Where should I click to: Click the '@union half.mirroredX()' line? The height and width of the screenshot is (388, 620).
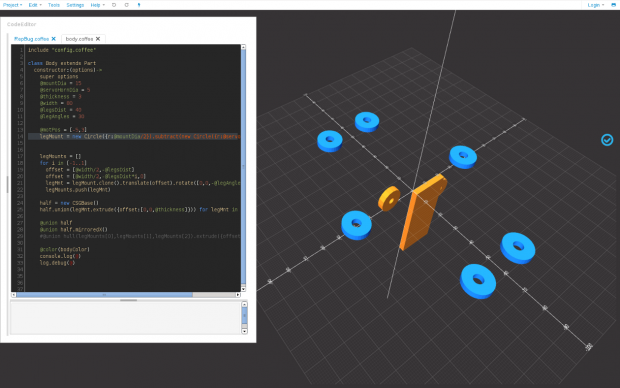click(x=74, y=229)
